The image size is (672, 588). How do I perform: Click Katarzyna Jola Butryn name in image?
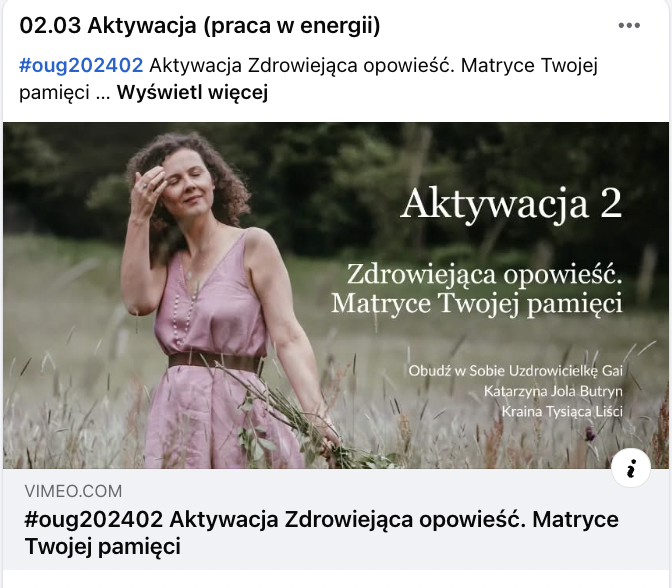click(x=553, y=391)
